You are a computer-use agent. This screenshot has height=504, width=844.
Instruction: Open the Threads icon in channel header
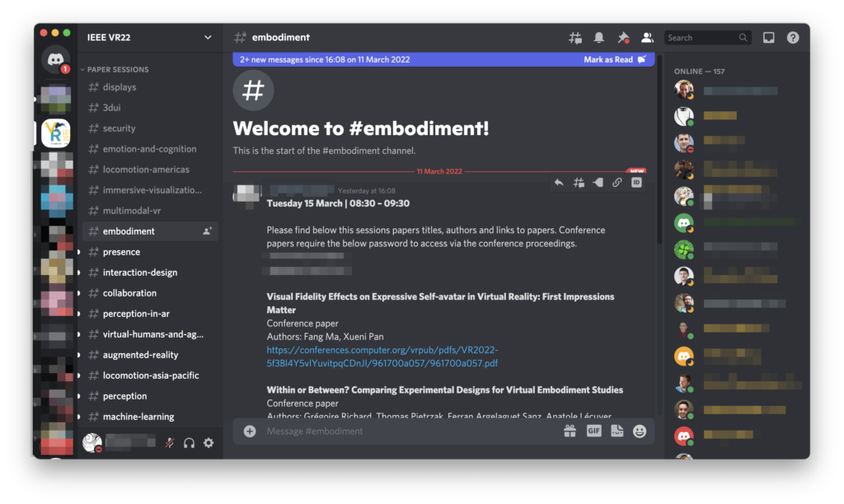coord(575,38)
